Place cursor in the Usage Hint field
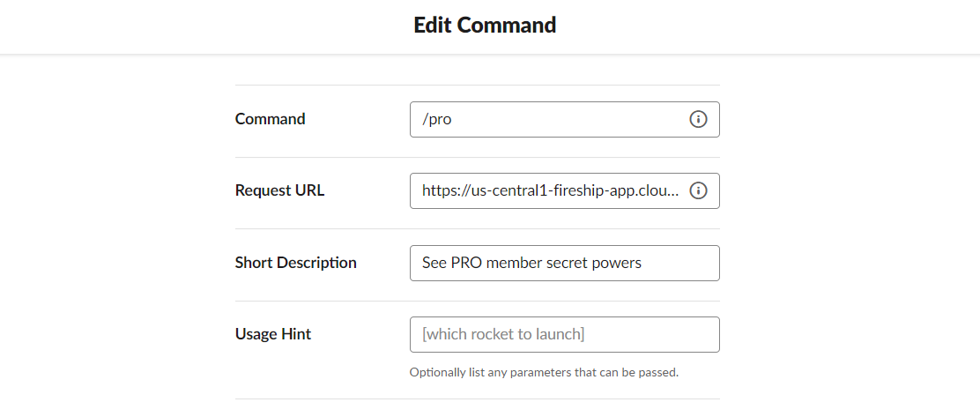 [564, 335]
